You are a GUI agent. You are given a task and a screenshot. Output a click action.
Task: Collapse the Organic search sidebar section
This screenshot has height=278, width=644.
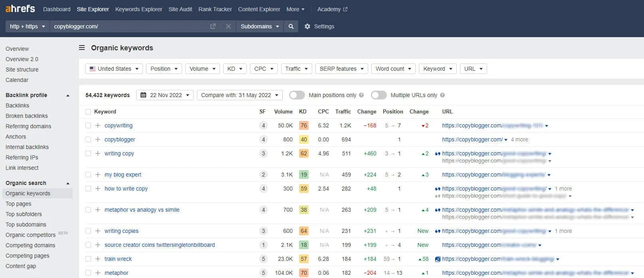68,183
